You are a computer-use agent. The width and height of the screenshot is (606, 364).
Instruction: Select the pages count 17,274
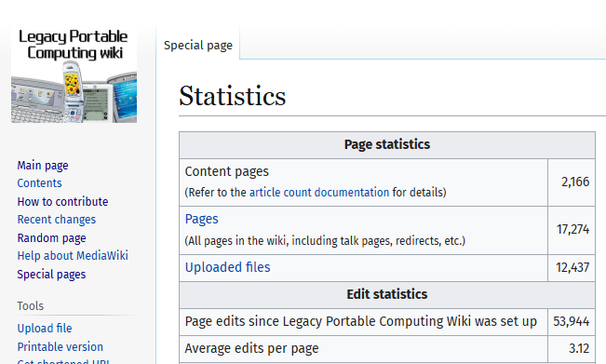click(x=572, y=230)
